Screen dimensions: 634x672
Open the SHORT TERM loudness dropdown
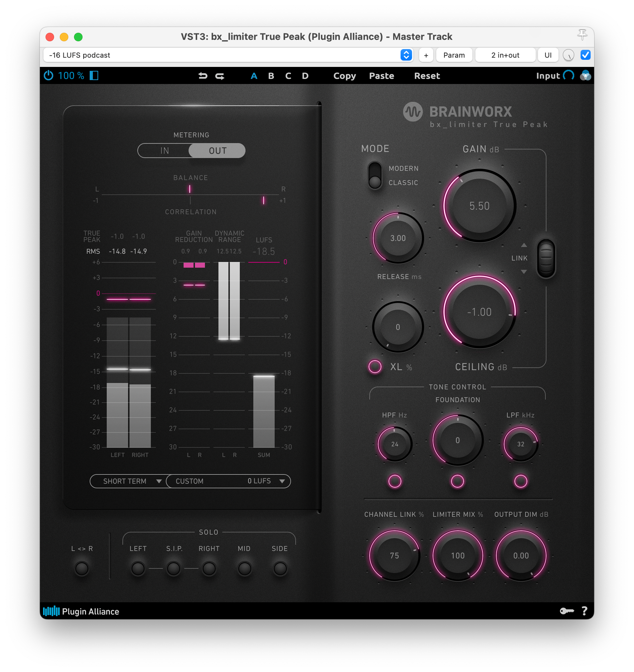tap(127, 481)
